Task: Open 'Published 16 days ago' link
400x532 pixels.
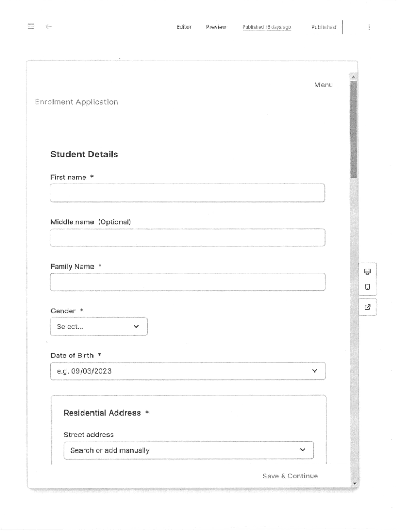Action: (x=266, y=27)
